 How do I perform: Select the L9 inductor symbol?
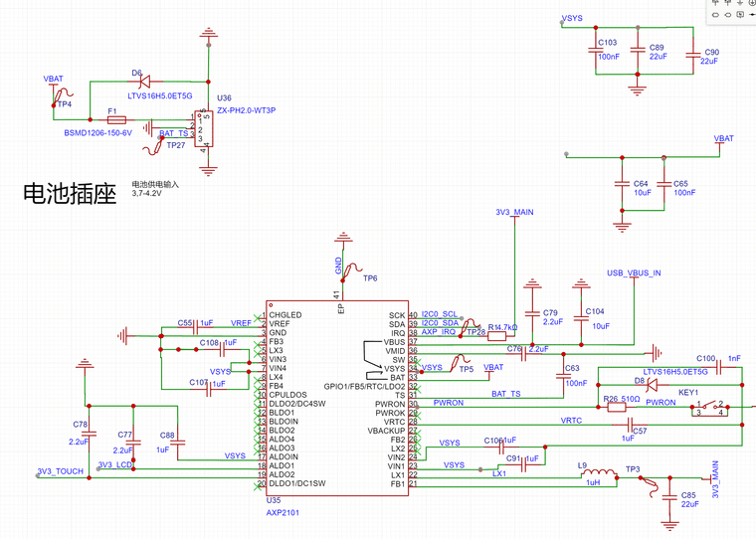coord(599,474)
